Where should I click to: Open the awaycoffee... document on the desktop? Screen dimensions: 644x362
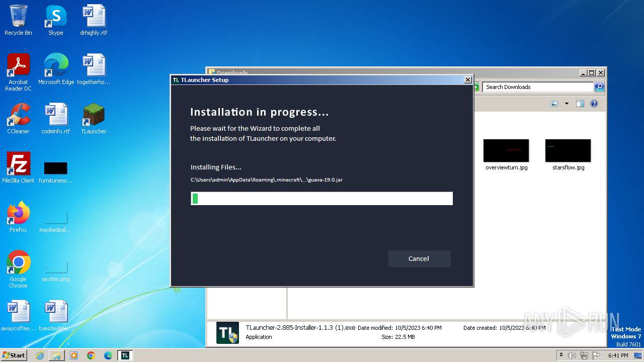(x=18, y=316)
